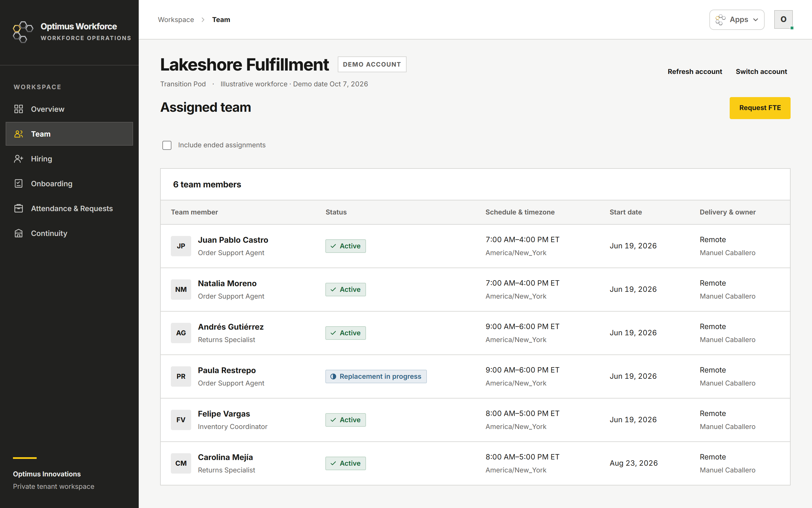812x508 pixels.
Task: Click the Optimus Workforce hexagon logo
Action: click(x=23, y=32)
